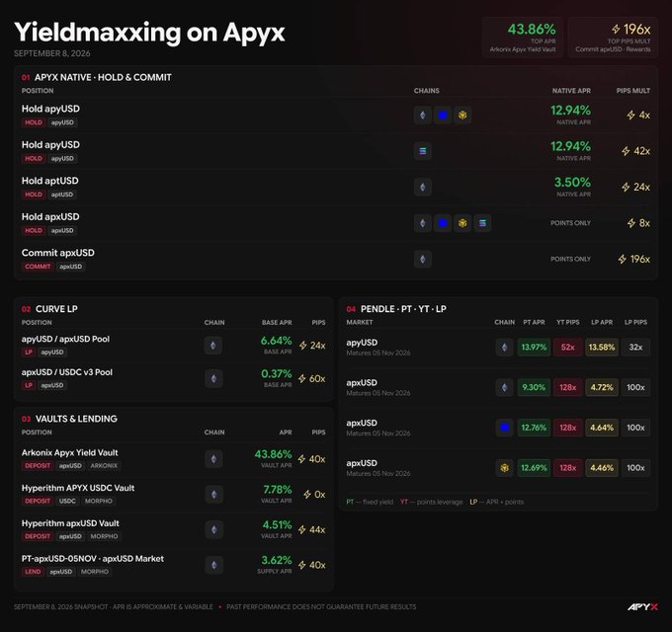Click the Yieldmaxxing on Apyx title

(x=149, y=33)
